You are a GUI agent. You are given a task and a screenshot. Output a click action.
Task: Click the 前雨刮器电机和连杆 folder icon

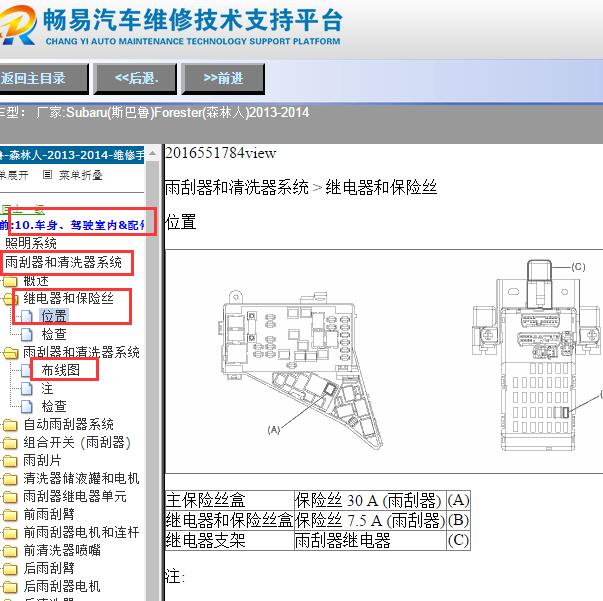pyautogui.click(x=10, y=533)
